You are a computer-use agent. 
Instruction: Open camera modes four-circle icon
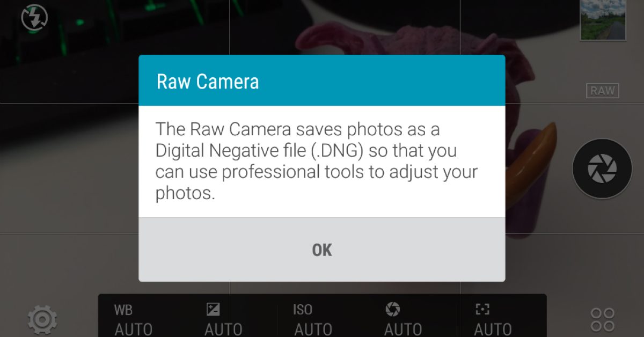coord(602,319)
